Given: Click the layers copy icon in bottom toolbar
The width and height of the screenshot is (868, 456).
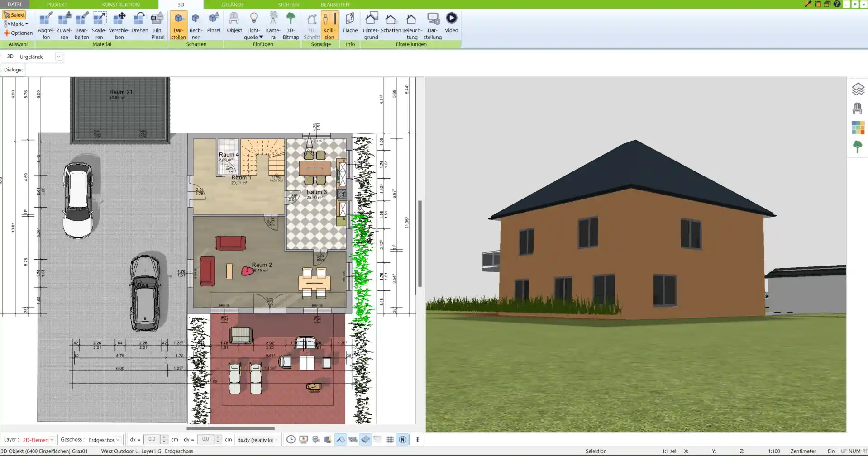Looking at the screenshot, I should (x=328, y=439).
